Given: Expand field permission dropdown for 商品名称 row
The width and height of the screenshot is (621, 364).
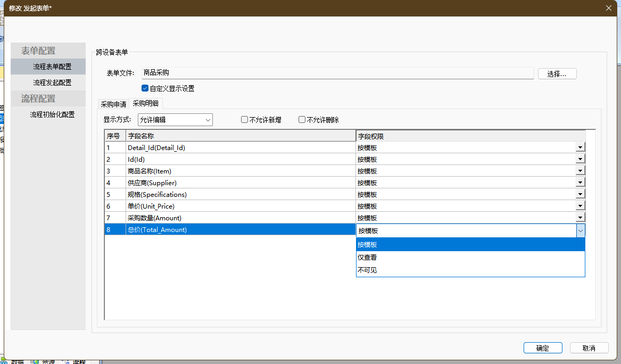Looking at the screenshot, I should click(580, 171).
